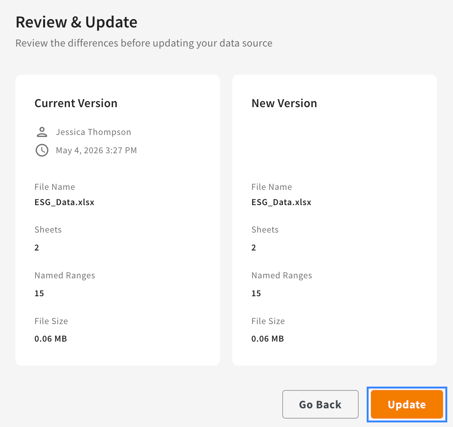The width and height of the screenshot is (453, 427).
Task: Click Named Ranges value 15 in New Version
Action: tap(256, 293)
